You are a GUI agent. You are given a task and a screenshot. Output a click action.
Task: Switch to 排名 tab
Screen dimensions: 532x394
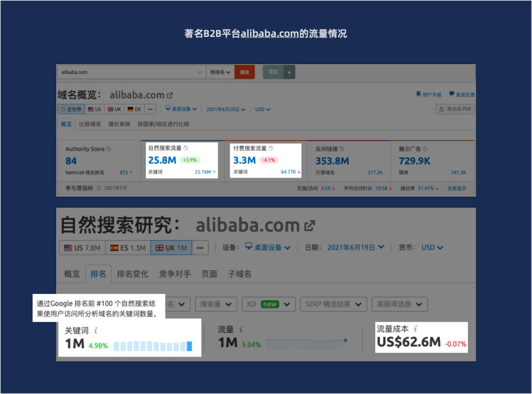(99, 274)
